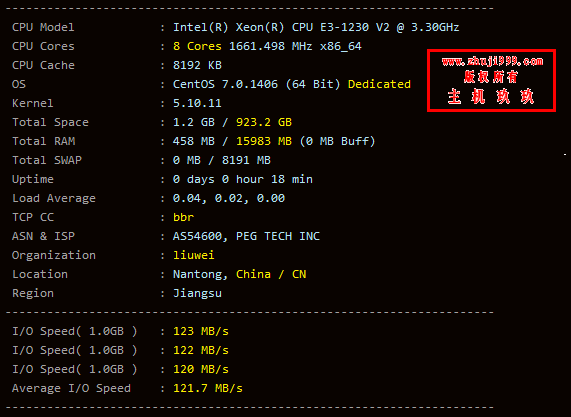
Task: Click the 'TCP CC' label
Action: 33,217
